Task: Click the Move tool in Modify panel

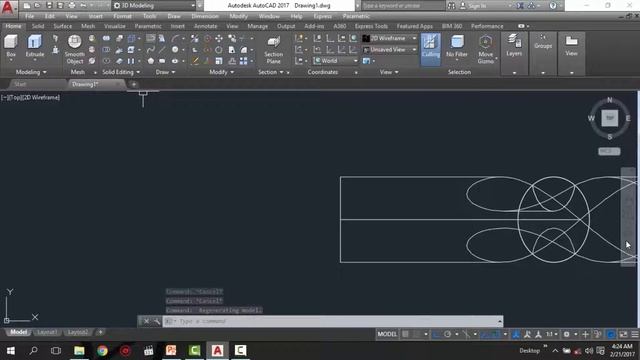Action: click(x=219, y=38)
